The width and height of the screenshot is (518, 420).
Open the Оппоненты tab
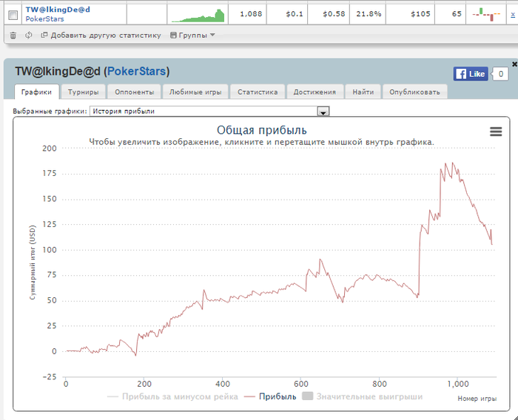coord(135,92)
